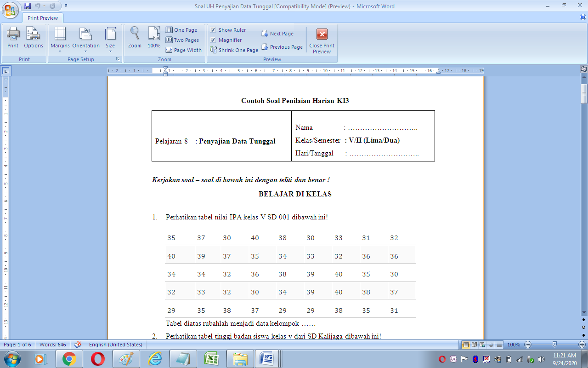Go to Next Page

[x=277, y=34]
